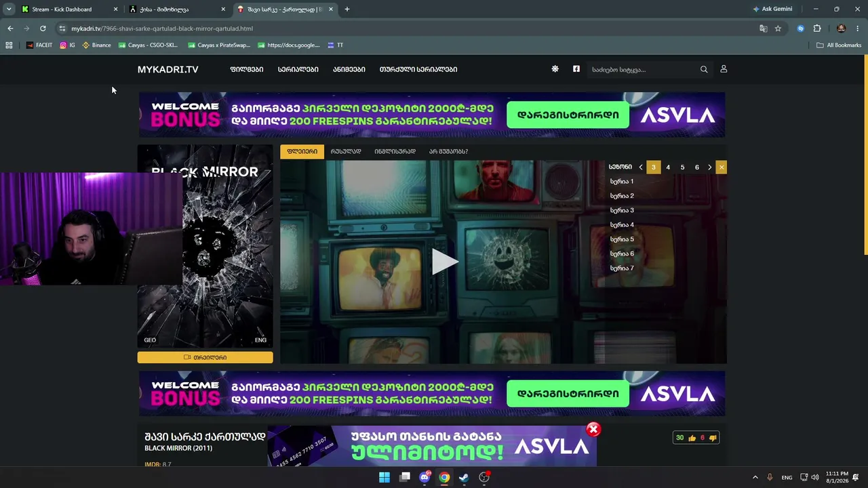Screen dimensions: 868x488
Task: Open the არ მუშაობს? tab
Action: pos(448,152)
